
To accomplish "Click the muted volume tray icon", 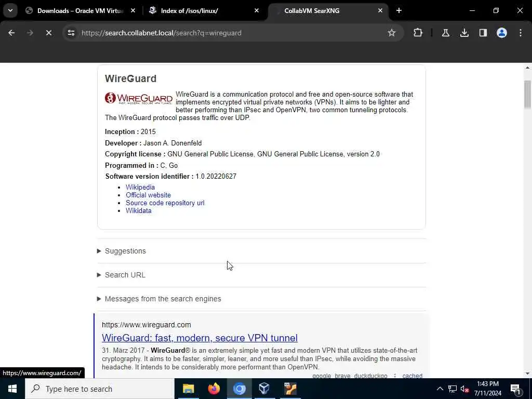I will tap(464, 389).
